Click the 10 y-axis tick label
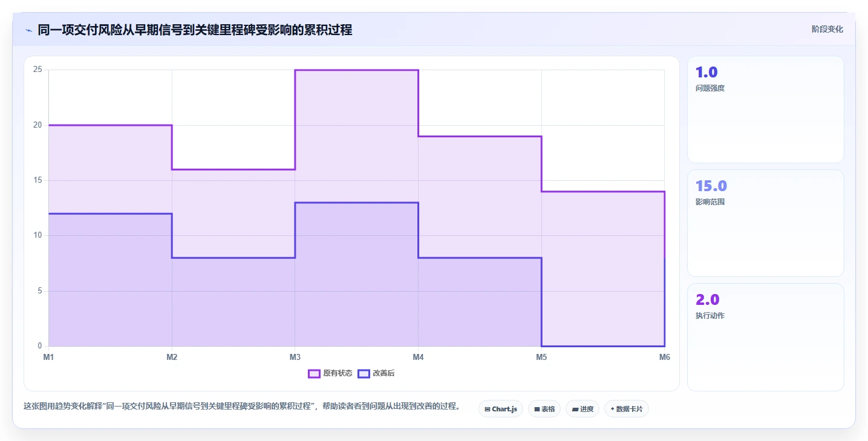This screenshot has height=441, width=868. pyautogui.click(x=38, y=235)
